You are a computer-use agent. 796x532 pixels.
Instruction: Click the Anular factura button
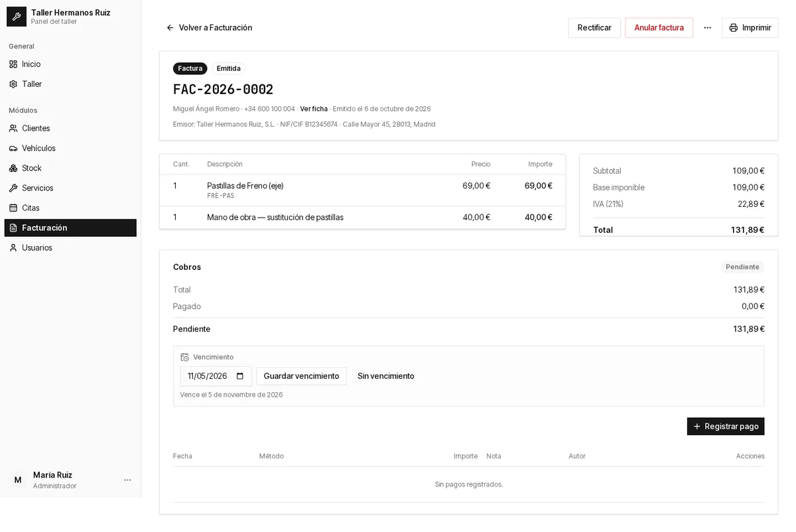point(659,28)
